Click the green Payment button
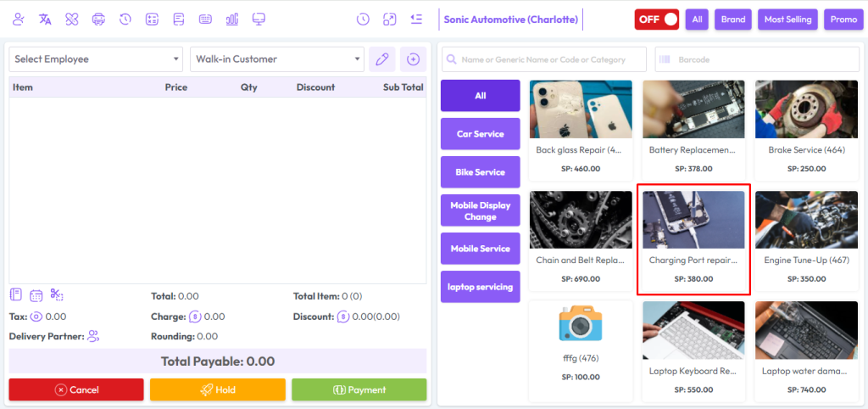 [x=359, y=389]
